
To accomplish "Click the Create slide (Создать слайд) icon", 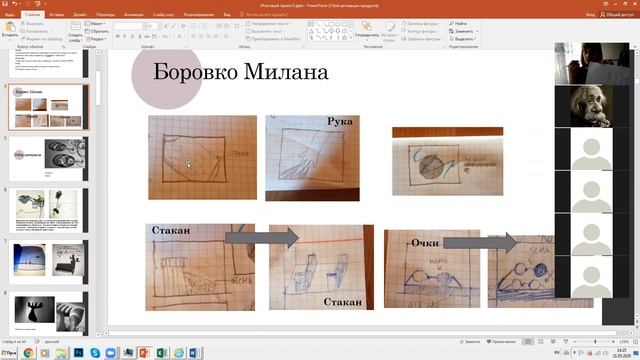I will point(75,27).
